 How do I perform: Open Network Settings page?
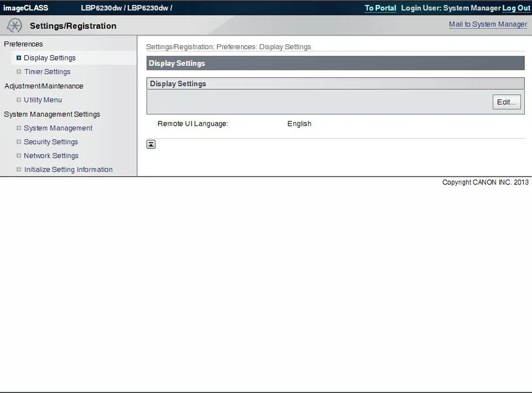coord(51,156)
